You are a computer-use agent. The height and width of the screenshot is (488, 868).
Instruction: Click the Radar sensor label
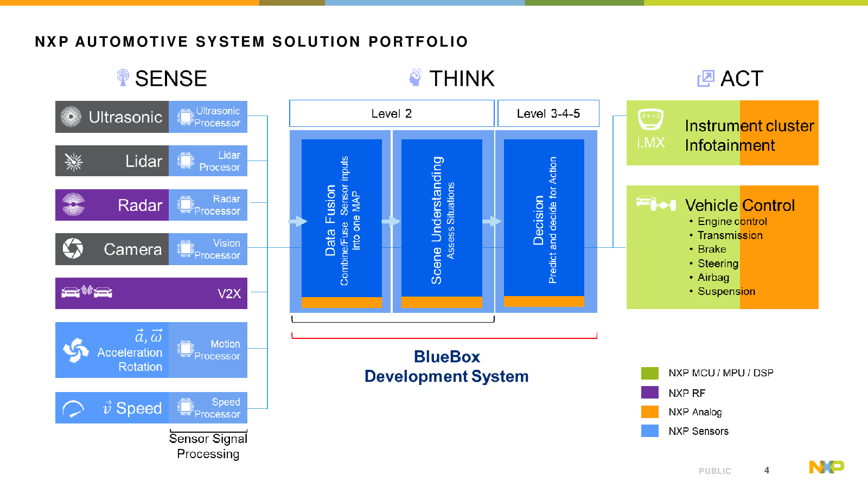coord(140,205)
